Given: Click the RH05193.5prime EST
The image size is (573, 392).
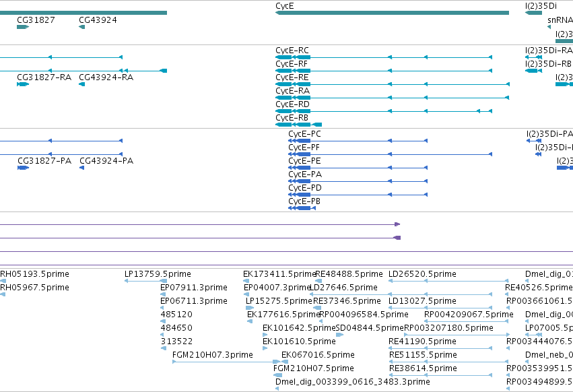Looking at the screenshot, I should [x=3, y=281].
